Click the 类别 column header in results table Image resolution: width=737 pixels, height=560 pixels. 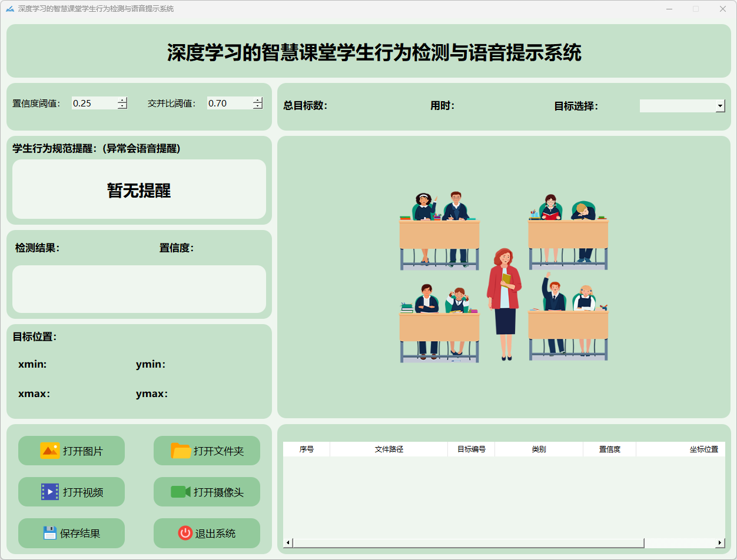(x=539, y=449)
